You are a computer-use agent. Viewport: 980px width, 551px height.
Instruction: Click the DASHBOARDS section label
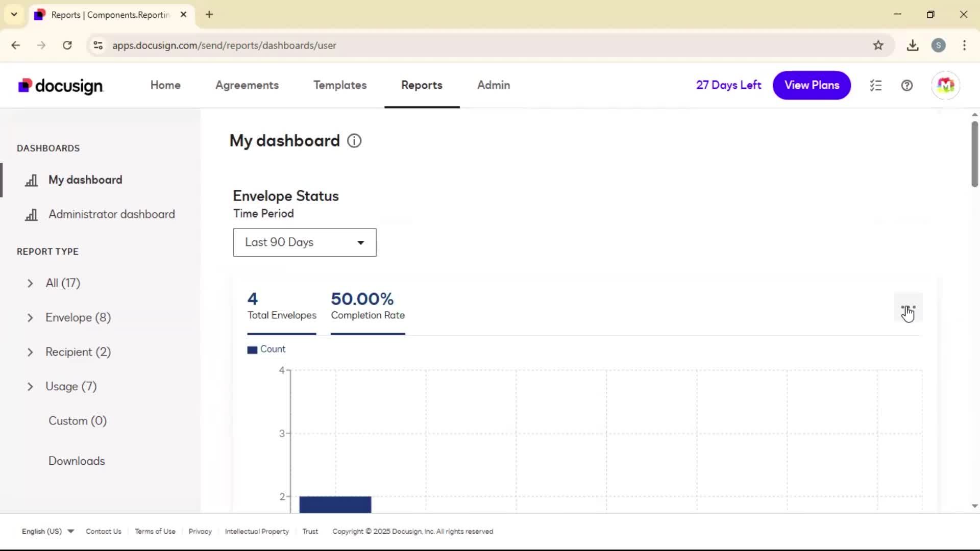(48, 148)
